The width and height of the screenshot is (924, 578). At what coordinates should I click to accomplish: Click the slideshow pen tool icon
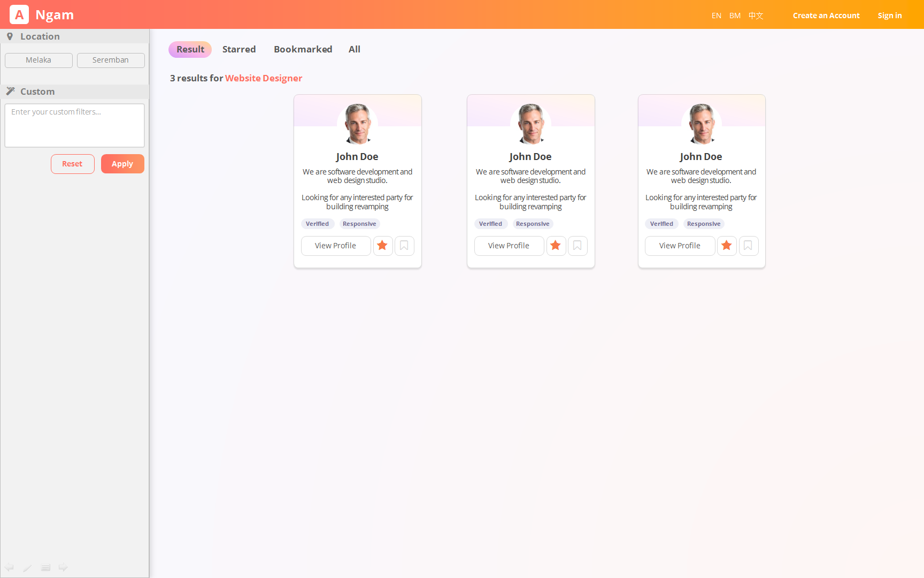coord(28,568)
